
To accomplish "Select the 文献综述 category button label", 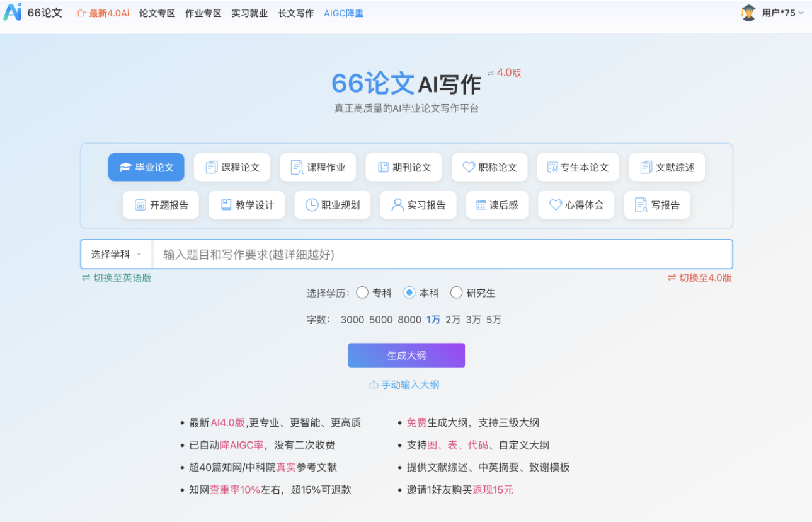I will (x=675, y=167).
